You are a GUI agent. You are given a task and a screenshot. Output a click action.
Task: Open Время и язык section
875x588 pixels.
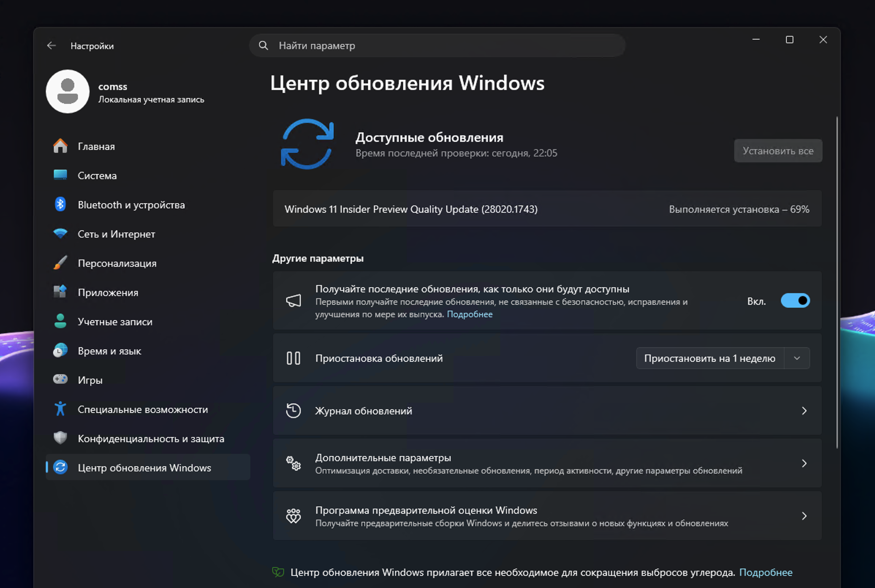[148, 350]
